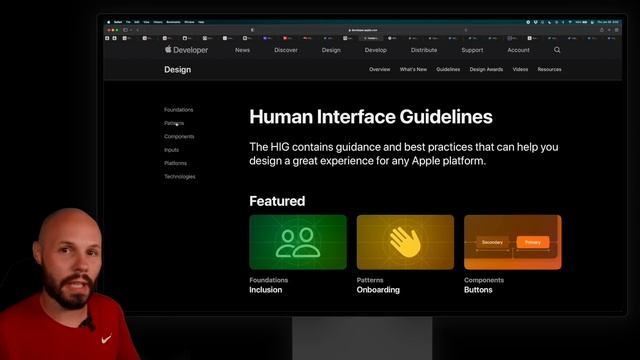Expand Patterns in the sidebar

(174, 123)
